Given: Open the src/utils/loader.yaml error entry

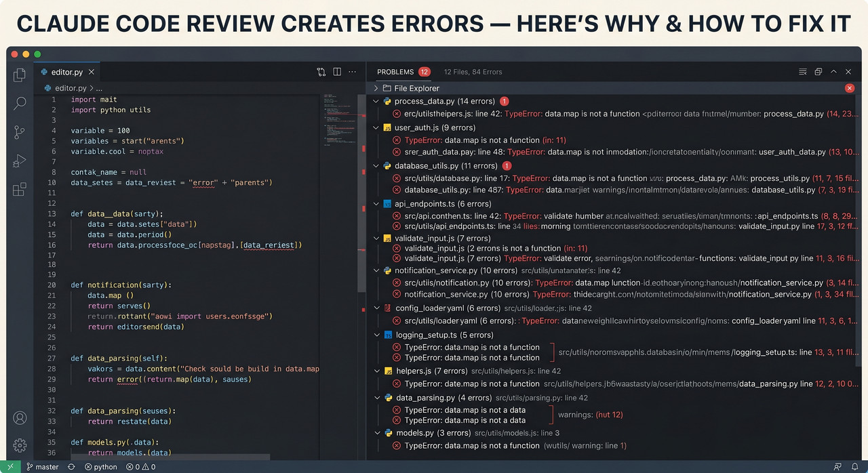Looking at the screenshot, I should click(x=625, y=321).
